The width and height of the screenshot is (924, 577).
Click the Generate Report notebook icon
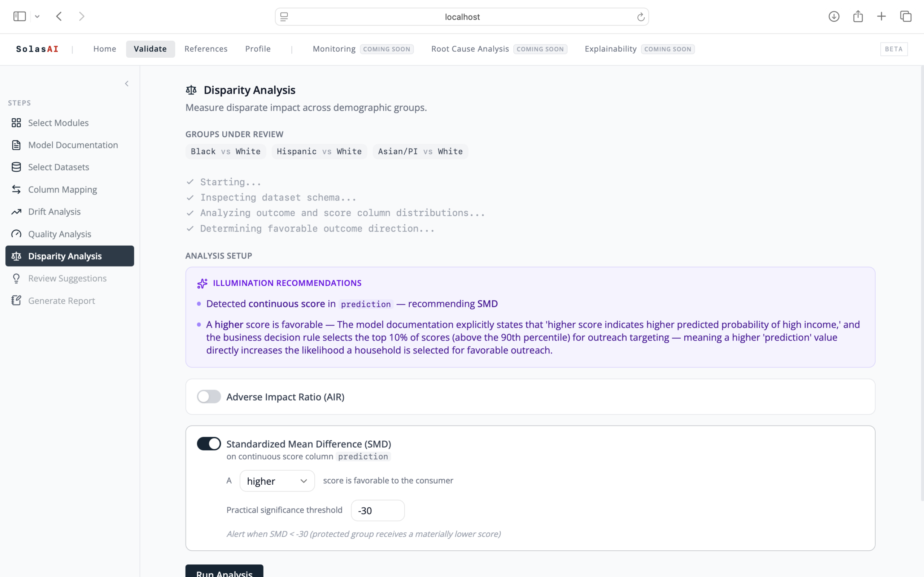click(x=16, y=301)
